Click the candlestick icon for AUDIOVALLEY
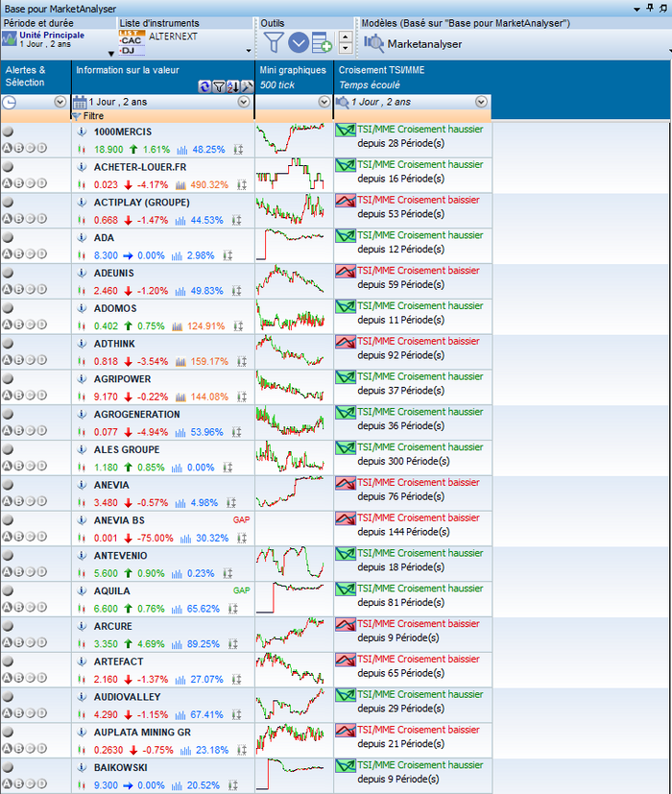 81,715
